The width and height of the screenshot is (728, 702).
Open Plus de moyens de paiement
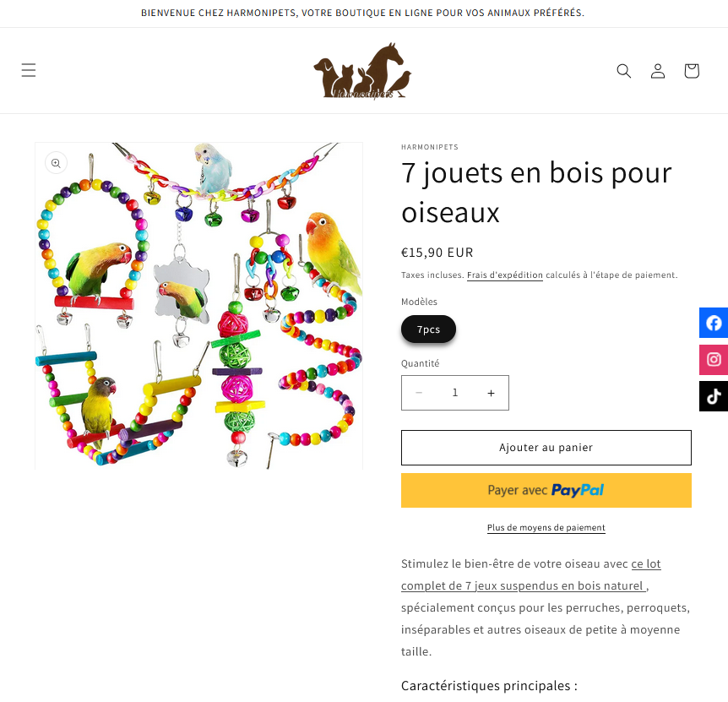[x=546, y=527]
